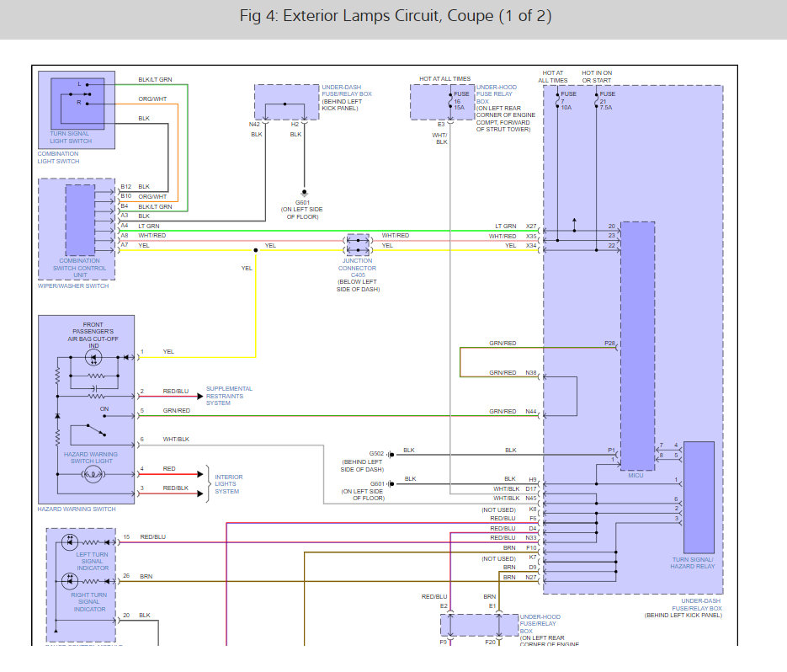Select the G502 ground label
Image resolution: width=787 pixels, height=672 pixels.
point(376,454)
